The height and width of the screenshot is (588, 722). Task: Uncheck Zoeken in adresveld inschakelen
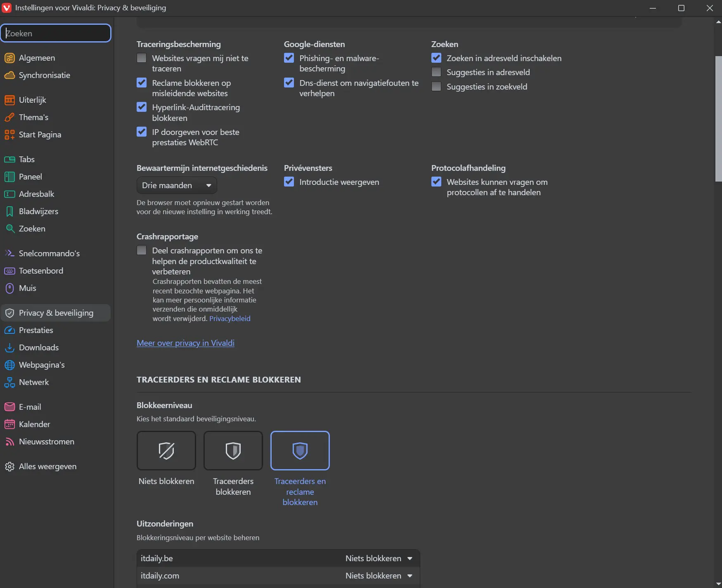coord(436,58)
